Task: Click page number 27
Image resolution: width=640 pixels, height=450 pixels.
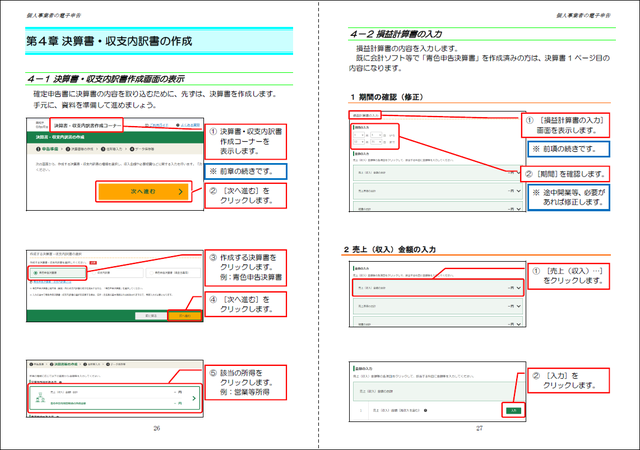Action: [x=479, y=428]
